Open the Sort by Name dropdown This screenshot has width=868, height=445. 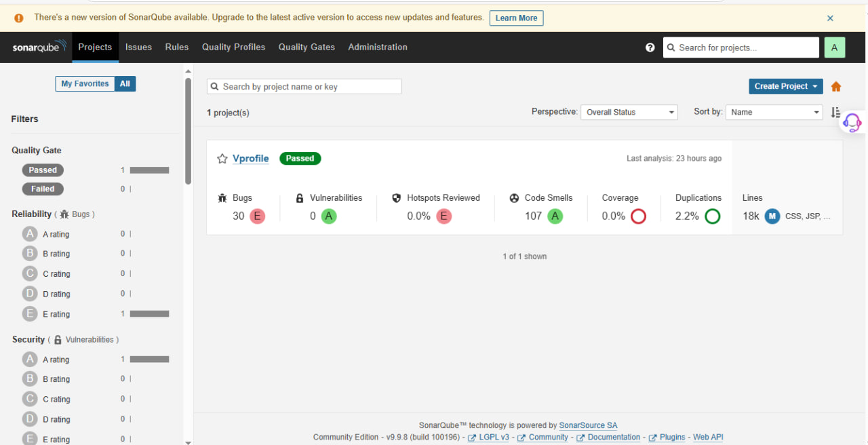tap(774, 113)
